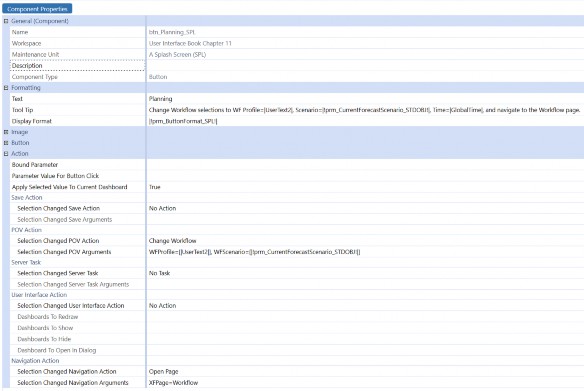Select the Bound Parameter label
584x391 pixels.
tap(35, 165)
